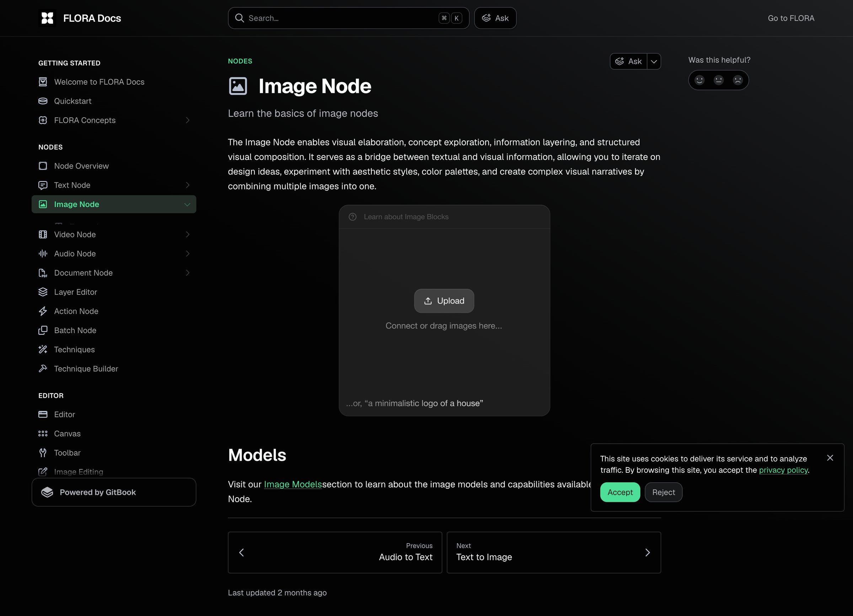Close the cookie banner
Image resolution: width=853 pixels, height=616 pixels.
click(x=830, y=458)
